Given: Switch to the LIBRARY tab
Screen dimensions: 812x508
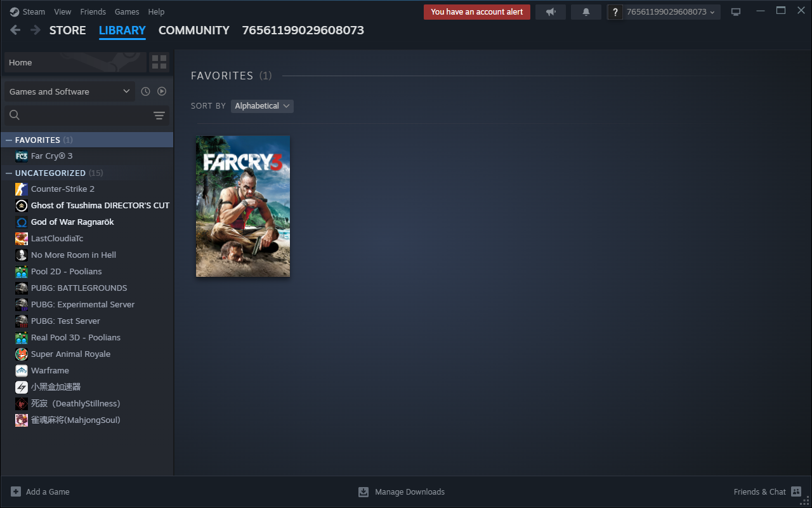Looking at the screenshot, I should 122,30.
